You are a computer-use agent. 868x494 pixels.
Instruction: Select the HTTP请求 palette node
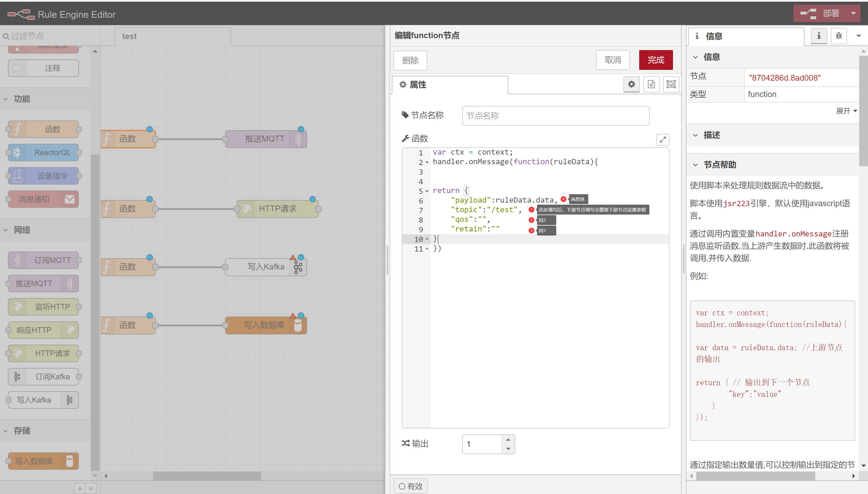coord(43,353)
